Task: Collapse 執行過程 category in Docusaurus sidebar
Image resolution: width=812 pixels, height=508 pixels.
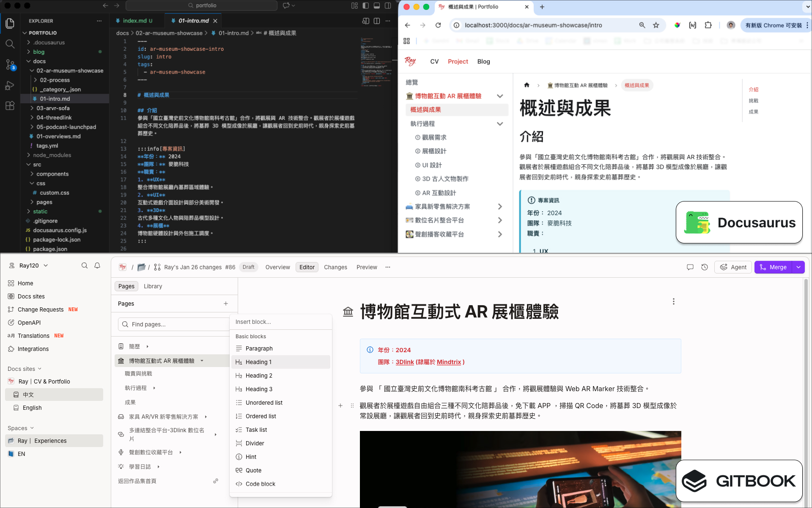Action: [x=500, y=124]
